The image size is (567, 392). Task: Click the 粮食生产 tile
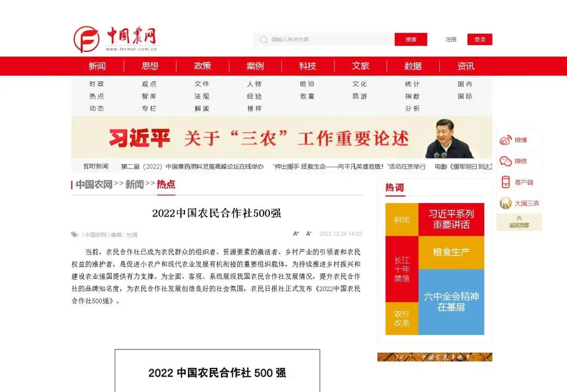pos(451,252)
